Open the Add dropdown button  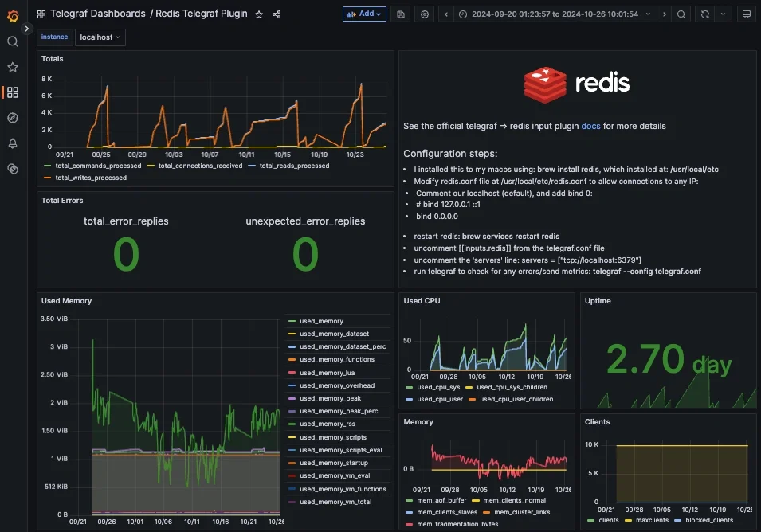(x=364, y=14)
